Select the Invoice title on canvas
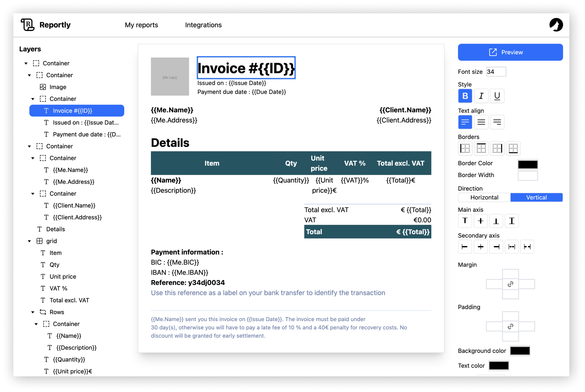The image size is (585, 392). coord(246,68)
